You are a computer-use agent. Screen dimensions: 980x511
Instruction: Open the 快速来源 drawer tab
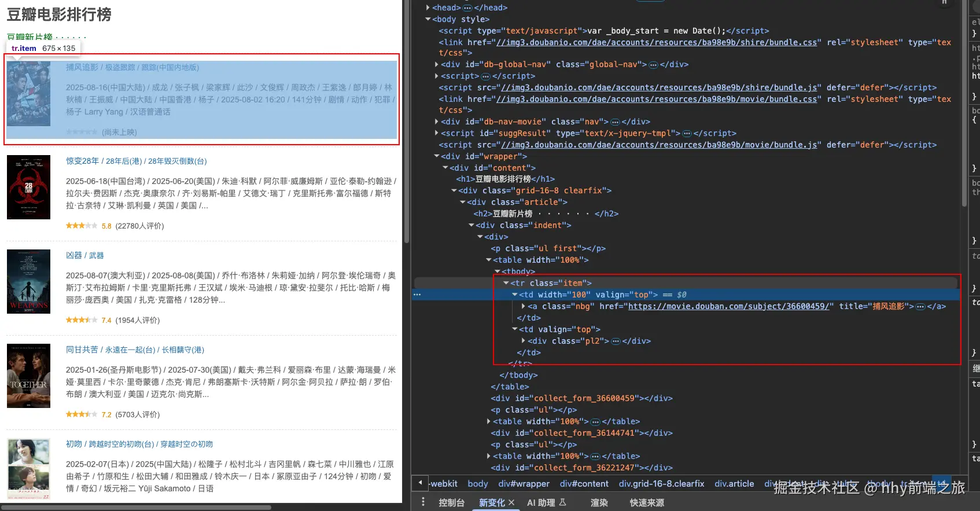(x=647, y=502)
